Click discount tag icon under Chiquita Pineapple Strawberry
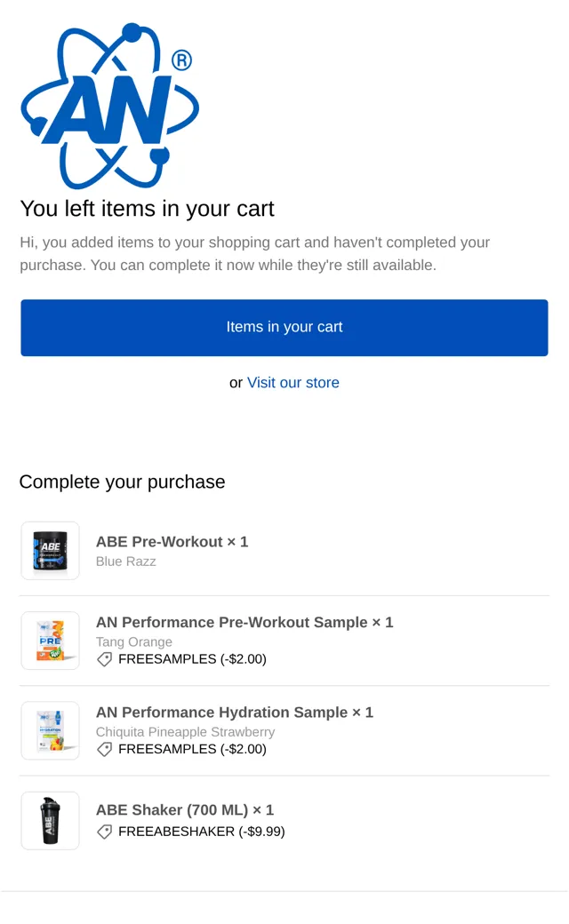 pos(104,750)
